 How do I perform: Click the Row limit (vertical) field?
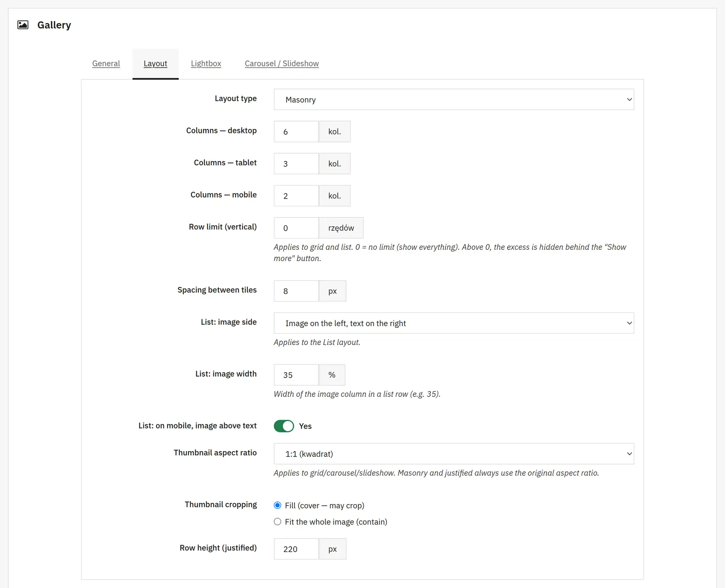tap(296, 228)
